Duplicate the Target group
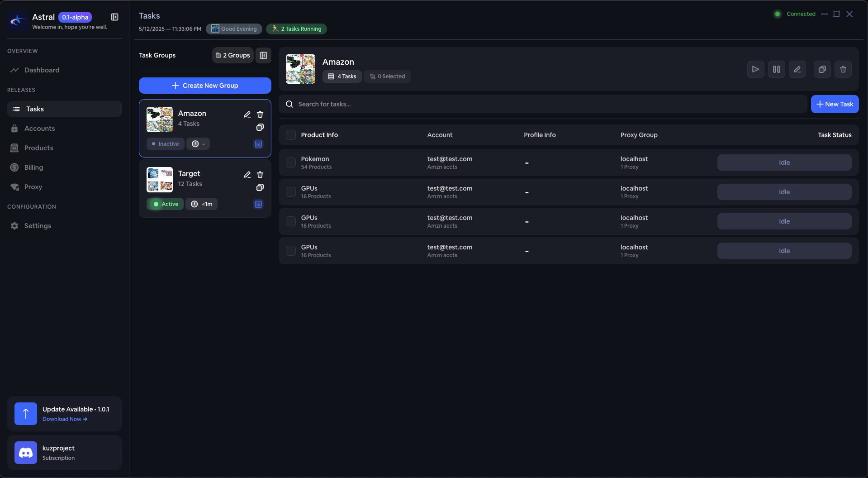The image size is (868, 478). pyautogui.click(x=260, y=187)
